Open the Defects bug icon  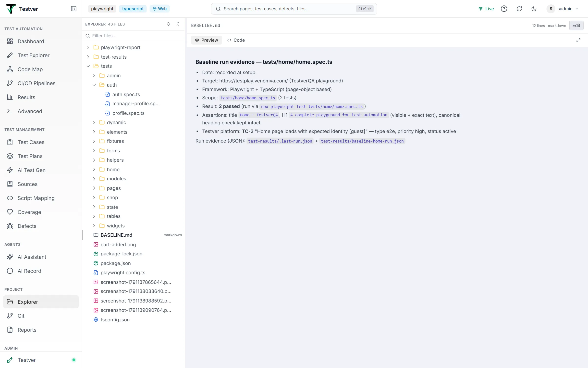(10, 226)
